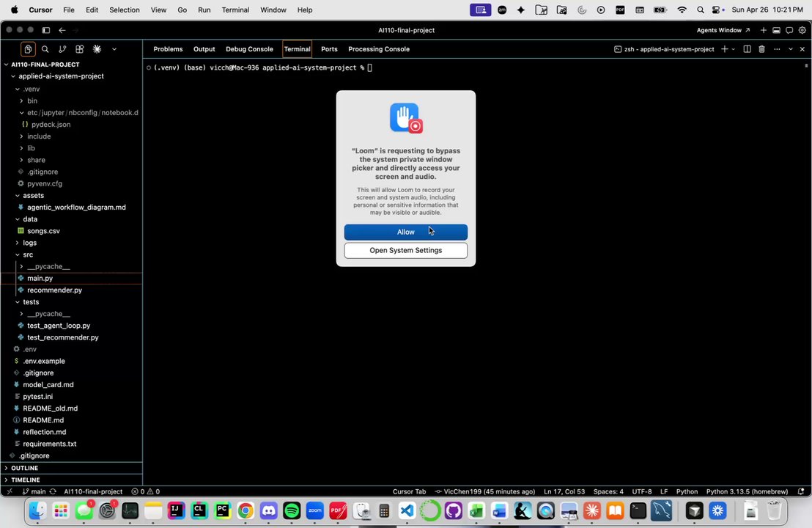Open model_card.md file
812x528 pixels.
[48, 384]
